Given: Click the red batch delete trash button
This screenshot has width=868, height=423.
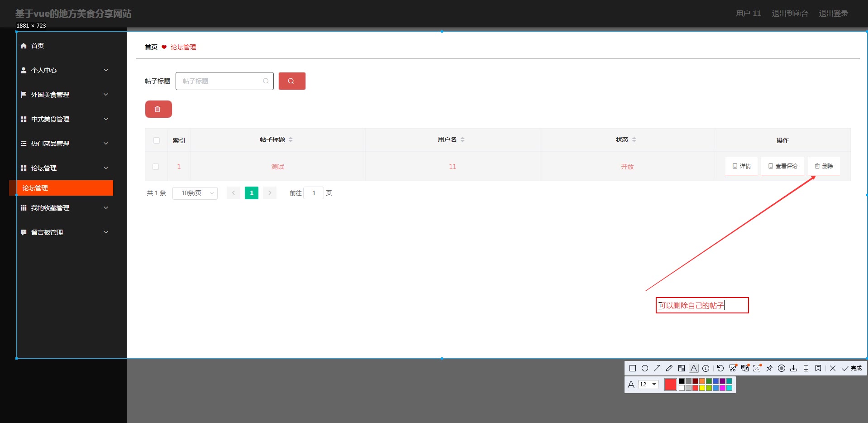Looking at the screenshot, I should pos(158,109).
